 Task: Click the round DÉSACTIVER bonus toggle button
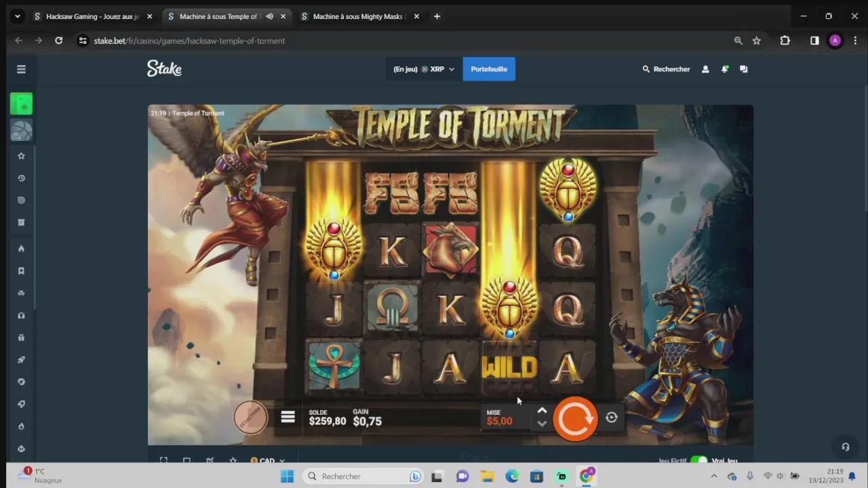pyautogui.click(x=250, y=418)
